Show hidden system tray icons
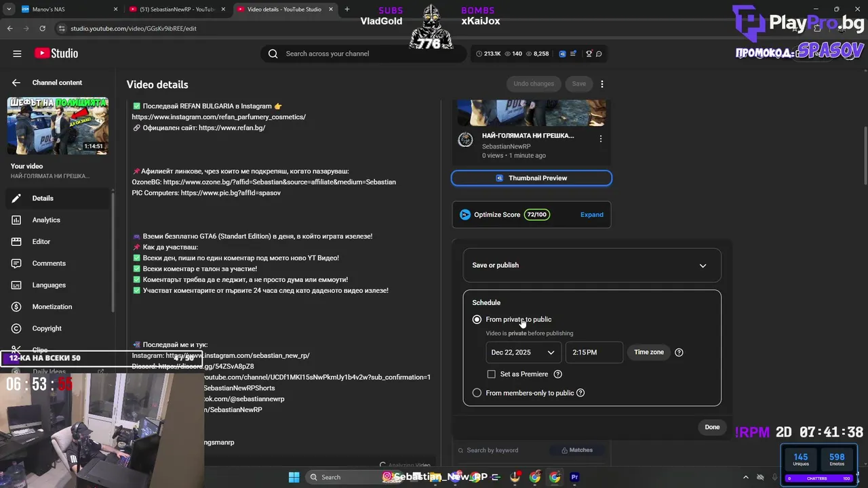 coord(746,477)
